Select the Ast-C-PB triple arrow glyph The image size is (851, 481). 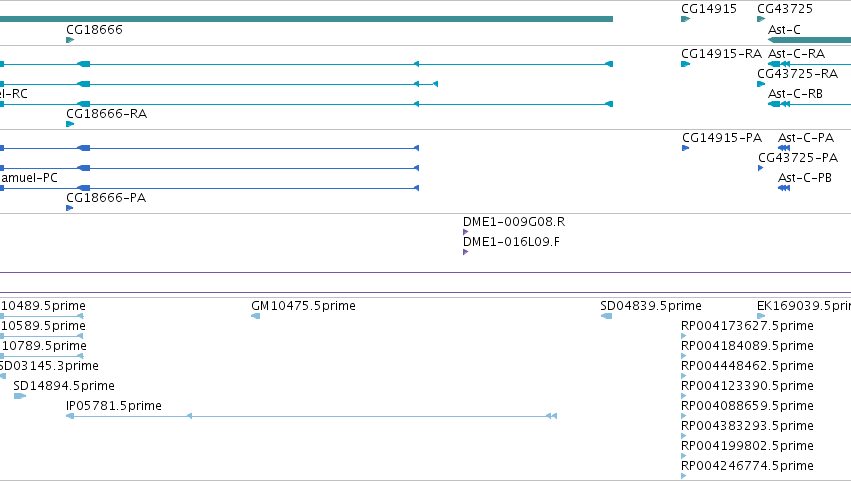click(784, 188)
